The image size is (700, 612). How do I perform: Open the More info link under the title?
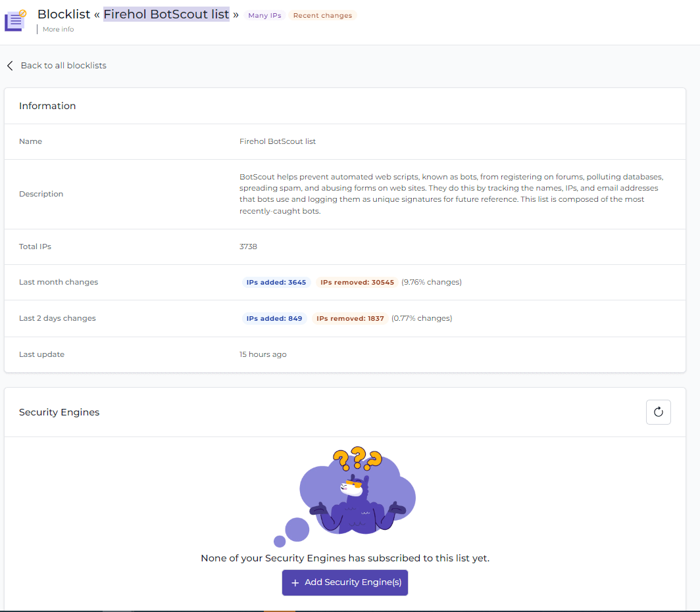click(x=58, y=30)
